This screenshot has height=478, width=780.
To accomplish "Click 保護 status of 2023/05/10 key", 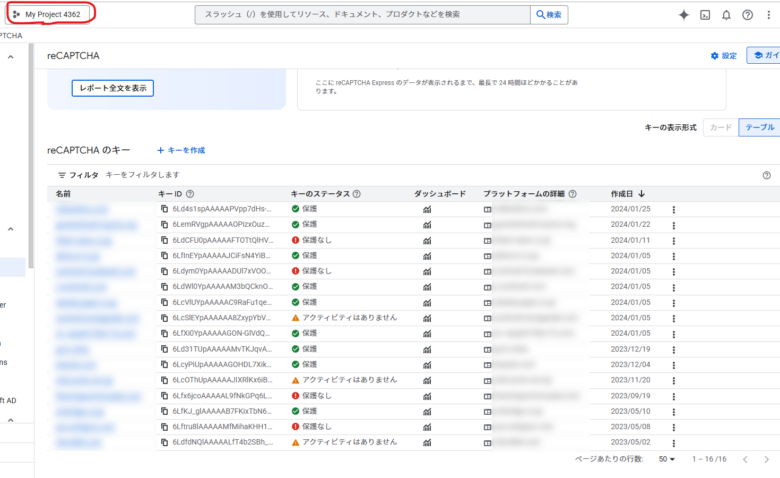I will pyautogui.click(x=309, y=411).
